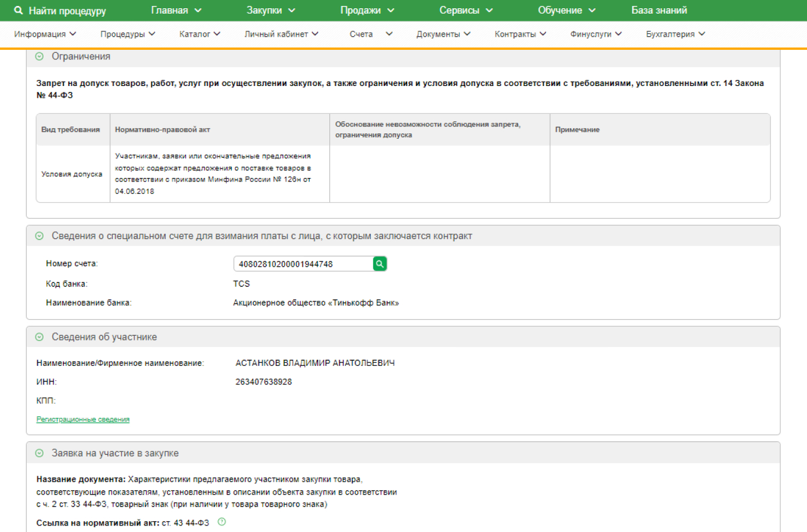The height and width of the screenshot is (532, 807).
Task: Open the Бухгалтерия submenu
Action: pos(675,34)
